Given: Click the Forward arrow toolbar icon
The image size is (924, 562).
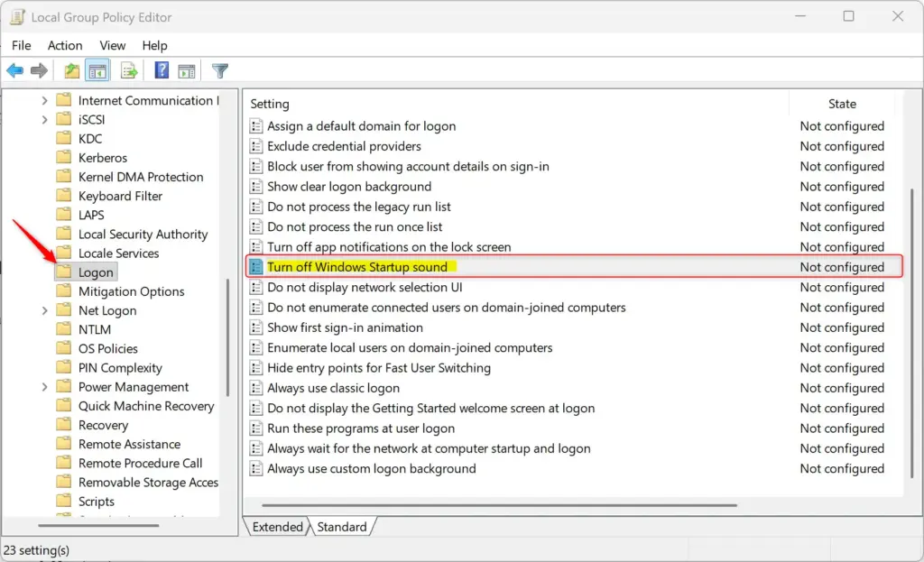Looking at the screenshot, I should pos(39,71).
